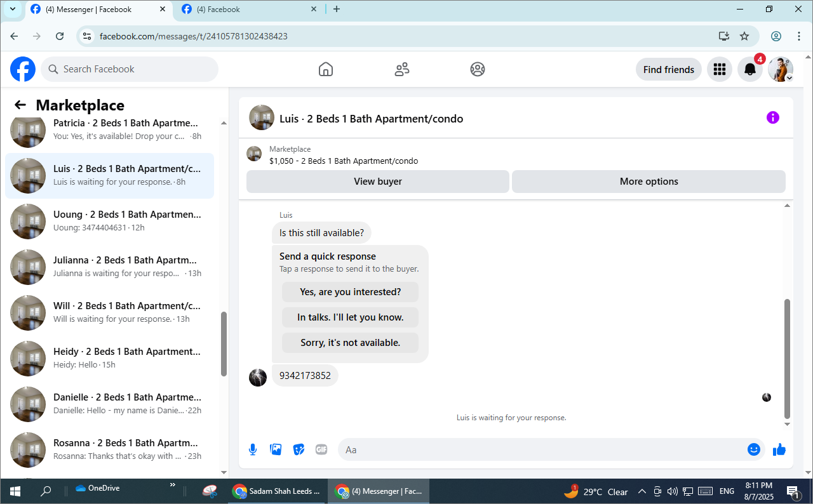The width and height of the screenshot is (813, 504).
Task: Close the second Facebook browser tab
Action: coord(314,9)
